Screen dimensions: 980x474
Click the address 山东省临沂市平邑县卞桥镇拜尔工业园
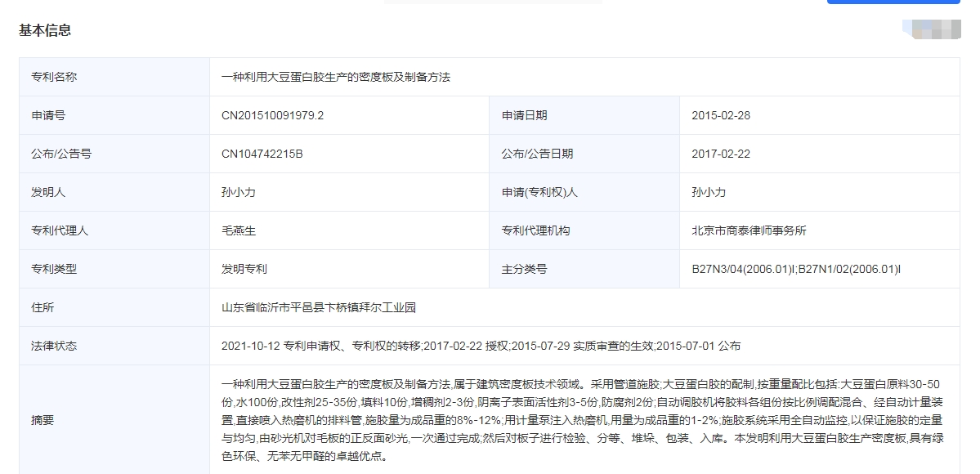click(x=318, y=307)
